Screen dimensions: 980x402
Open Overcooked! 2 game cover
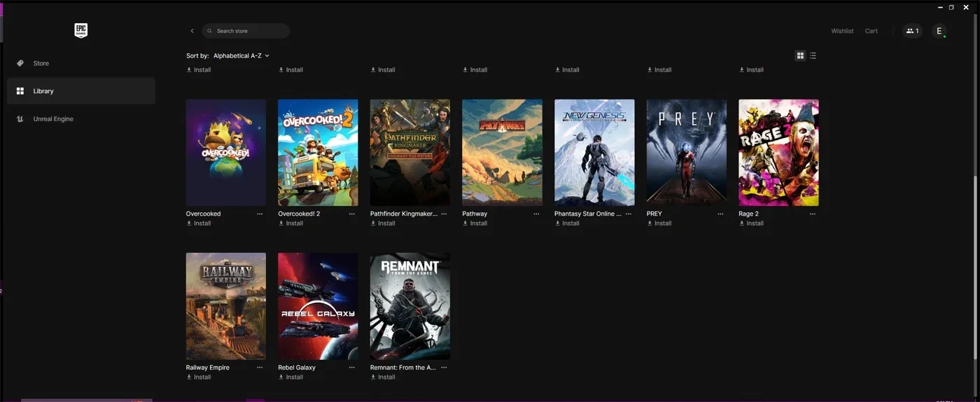coord(318,152)
